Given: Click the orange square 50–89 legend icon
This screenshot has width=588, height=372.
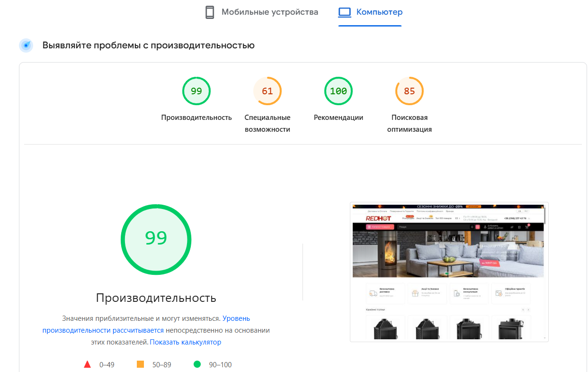Looking at the screenshot, I should [x=140, y=364].
